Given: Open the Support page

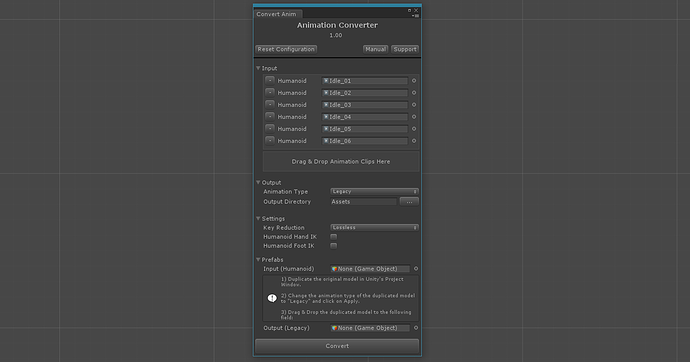Looking at the screenshot, I should 405,49.
